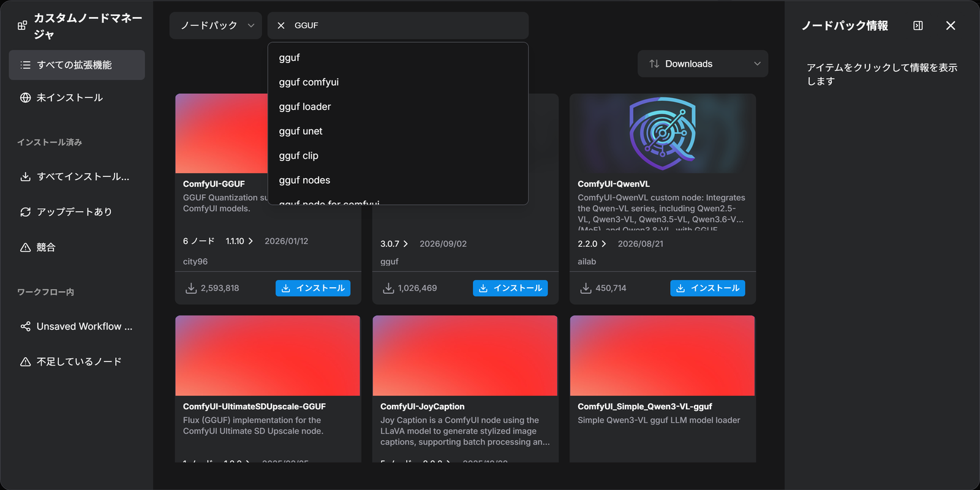Open ComfyUI-UltimateSDUpscale-GGUF card thumbnail
Image resolution: width=980 pixels, height=490 pixels.
[x=268, y=356]
